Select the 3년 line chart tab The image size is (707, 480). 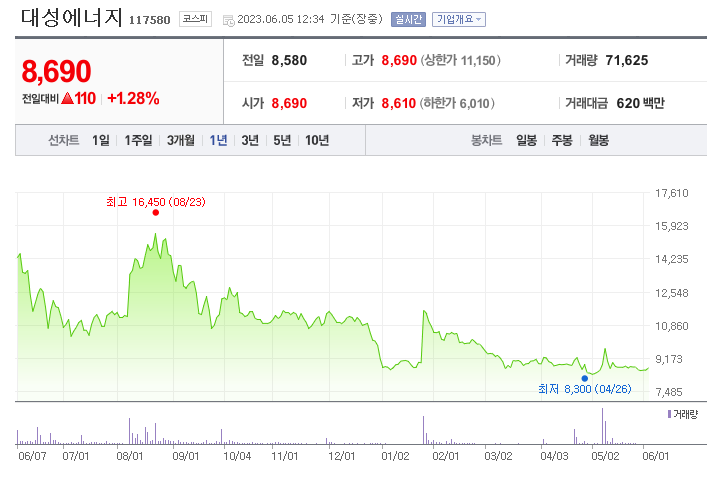coord(250,140)
